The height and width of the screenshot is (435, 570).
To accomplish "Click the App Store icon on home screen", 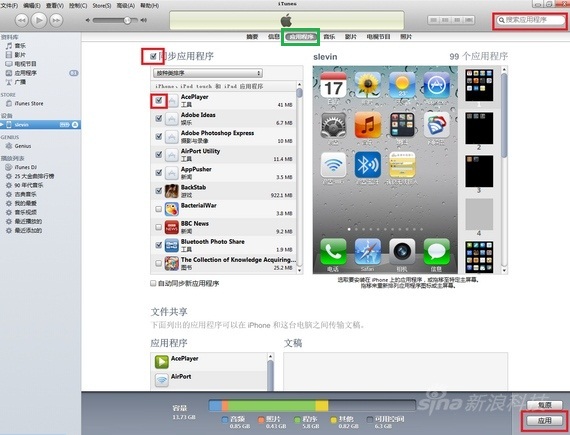I will (436, 85).
